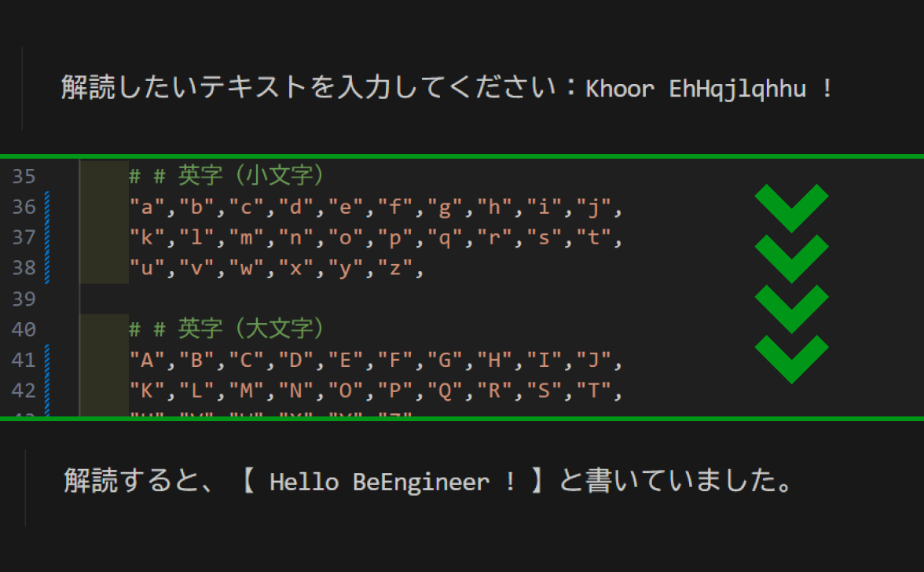Click the "z" string on line 38
Viewport: 924px width, 572px height.
(394, 269)
